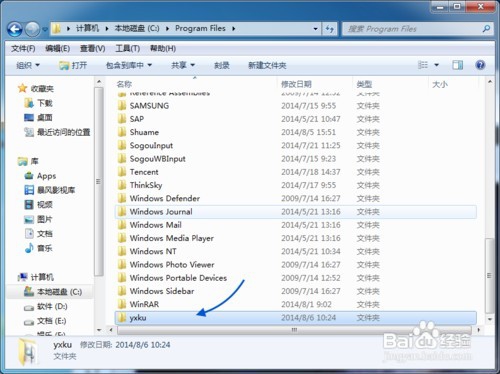Open 桌面 in the navigation pane
500x374 pixels.
38,118
